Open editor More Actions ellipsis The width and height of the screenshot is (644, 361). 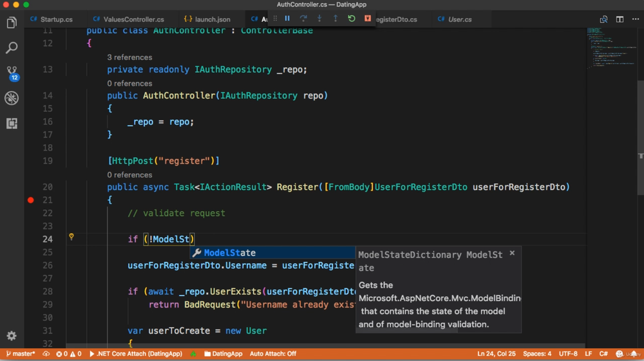click(636, 19)
